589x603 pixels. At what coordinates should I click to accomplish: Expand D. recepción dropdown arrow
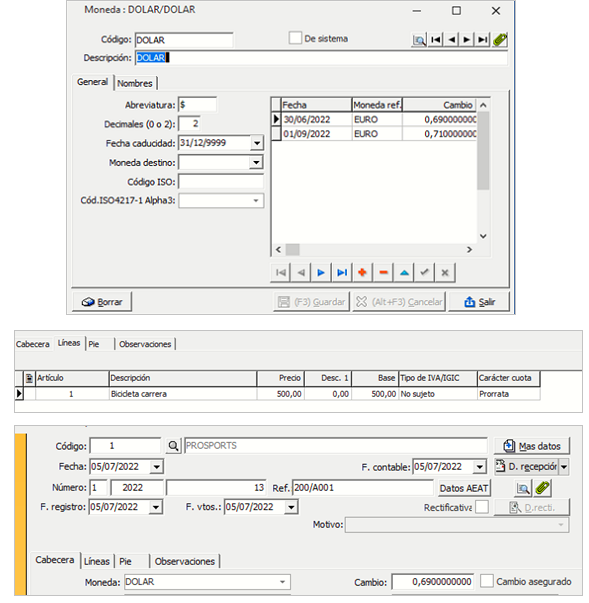coord(564,467)
